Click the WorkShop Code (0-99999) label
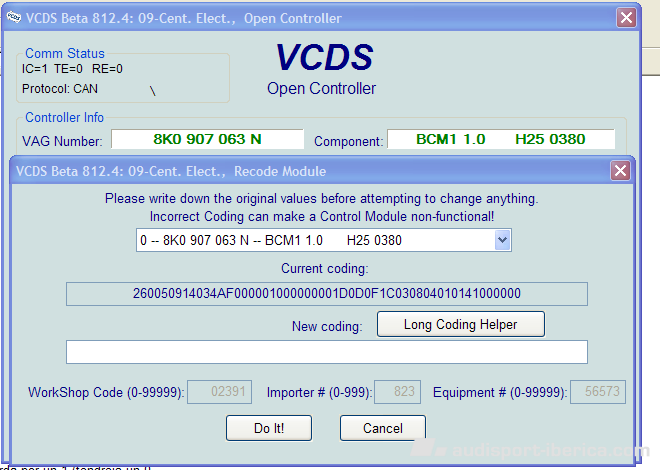Screen dimensions: 660x470 coord(106,392)
